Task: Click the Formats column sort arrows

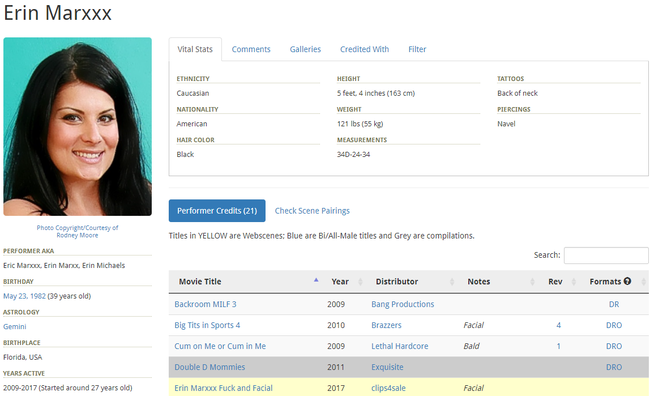Action: click(643, 282)
